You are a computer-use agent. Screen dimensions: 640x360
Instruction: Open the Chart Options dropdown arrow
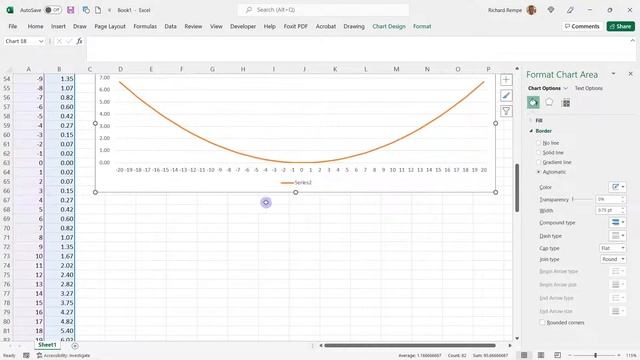pyautogui.click(x=566, y=88)
